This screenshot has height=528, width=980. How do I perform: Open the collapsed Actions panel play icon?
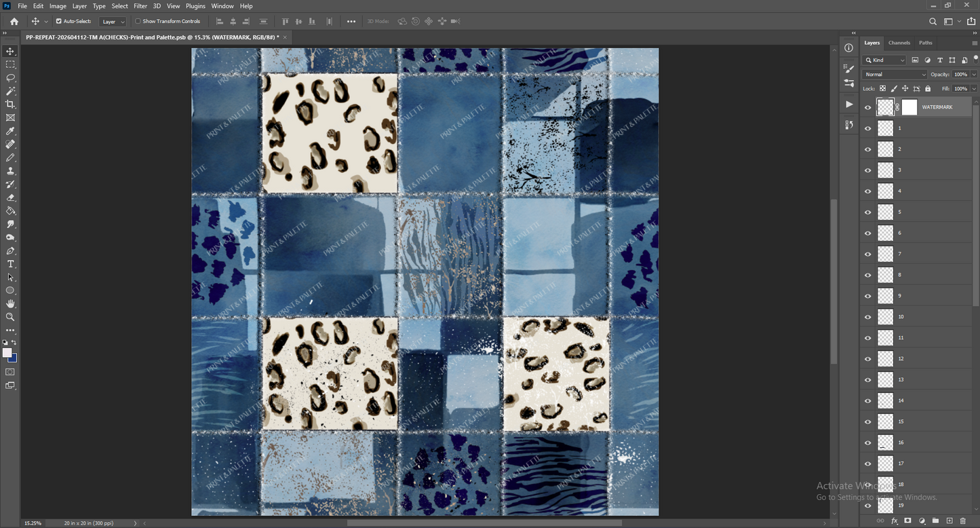tap(849, 104)
